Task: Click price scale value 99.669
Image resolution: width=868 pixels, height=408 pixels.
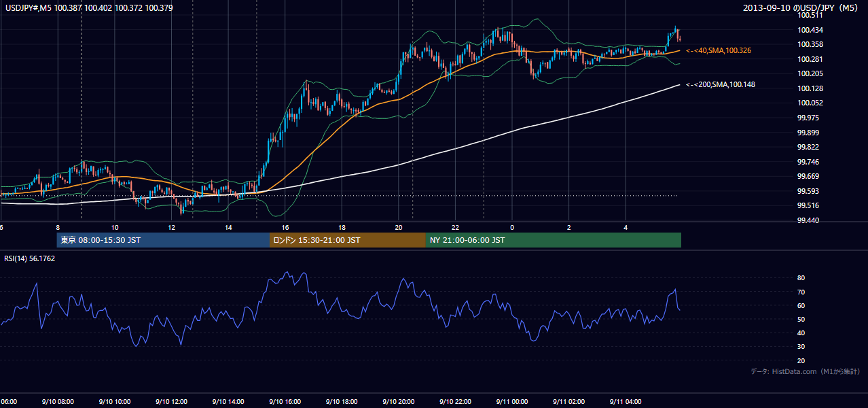Action: coord(809,176)
